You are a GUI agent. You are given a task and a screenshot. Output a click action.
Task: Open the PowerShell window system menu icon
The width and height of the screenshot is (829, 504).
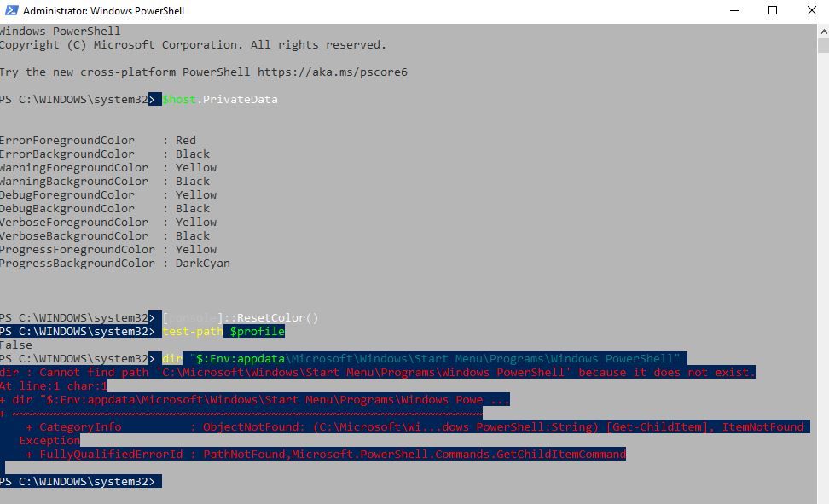(x=11, y=11)
